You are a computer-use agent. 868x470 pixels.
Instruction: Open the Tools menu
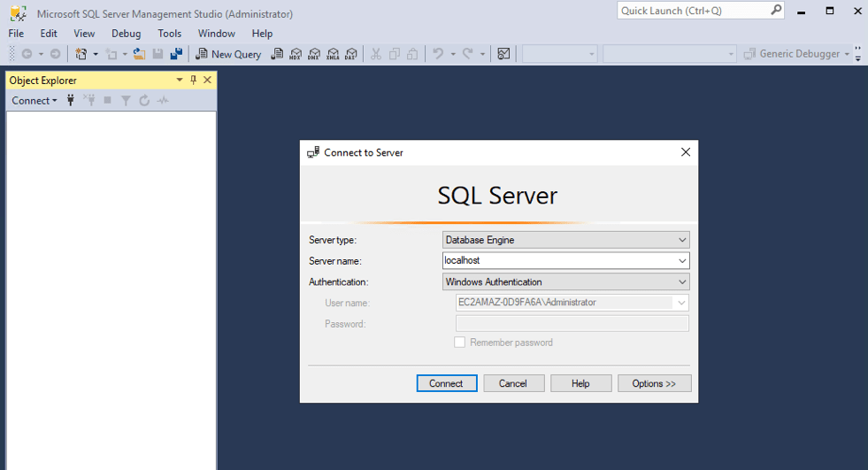169,34
